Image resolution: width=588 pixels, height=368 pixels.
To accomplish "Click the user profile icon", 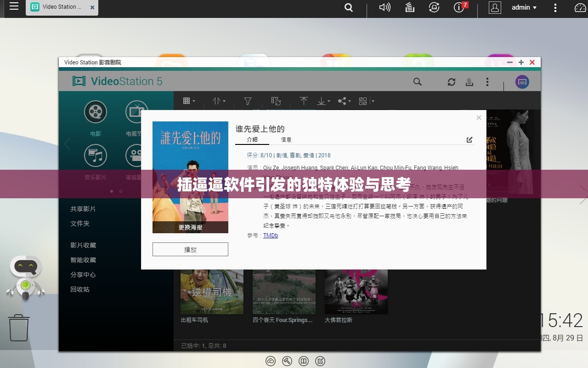I will [495, 7].
